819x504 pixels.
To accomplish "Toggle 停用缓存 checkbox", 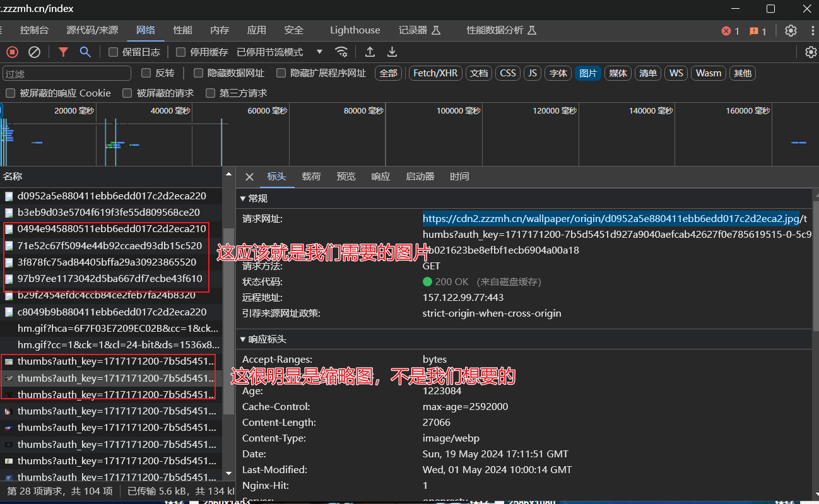I will [181, 52].
